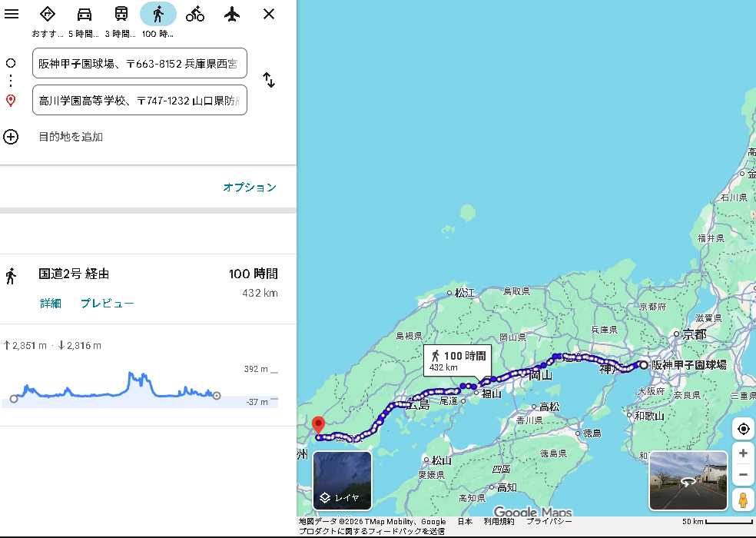Image resolution: width=756 pixels, height=538 pixels.
Task: Select the recommended travel mode icon
Action: [x=48, y=14]
